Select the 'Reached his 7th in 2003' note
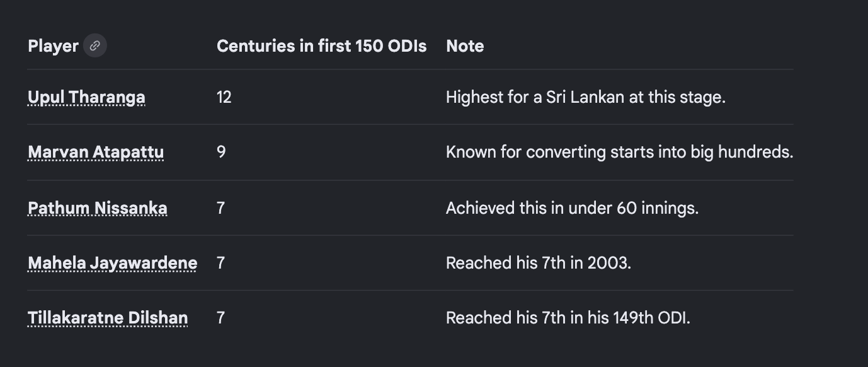Viewport: 868px width, 367px height. (x=539, y=262)
